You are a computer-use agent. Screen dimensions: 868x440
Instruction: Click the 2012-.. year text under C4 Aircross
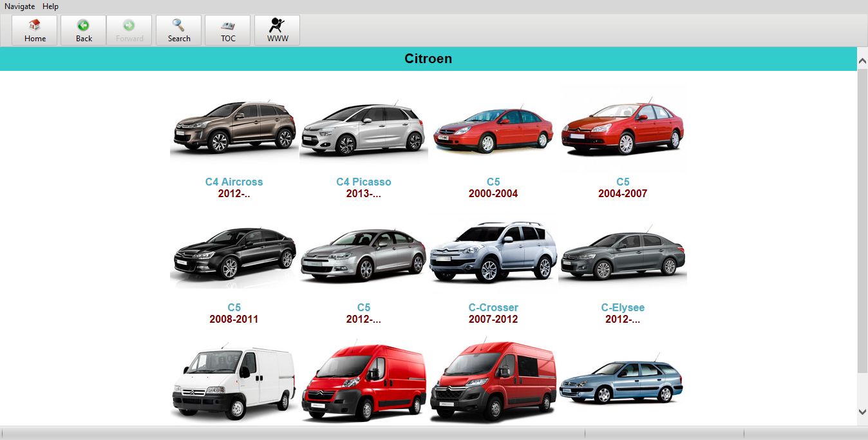pyautogui.click(x=234, y=193)
